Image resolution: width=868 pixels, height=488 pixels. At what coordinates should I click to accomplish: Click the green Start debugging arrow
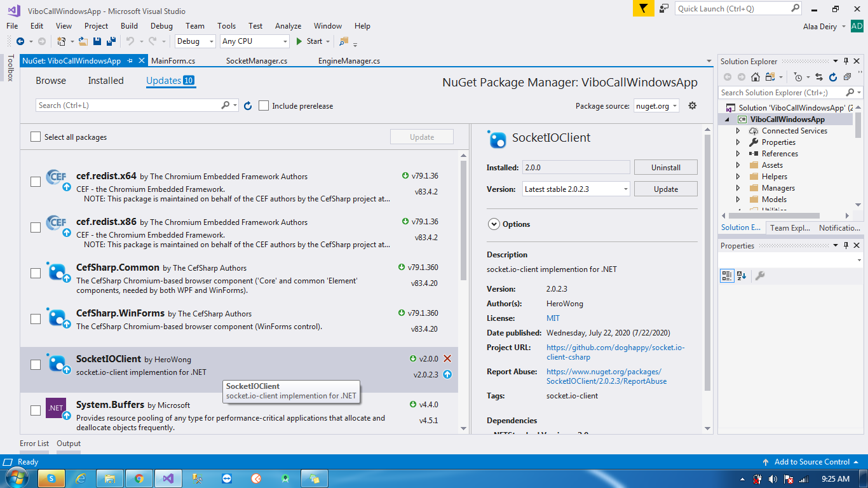[300, 41]
